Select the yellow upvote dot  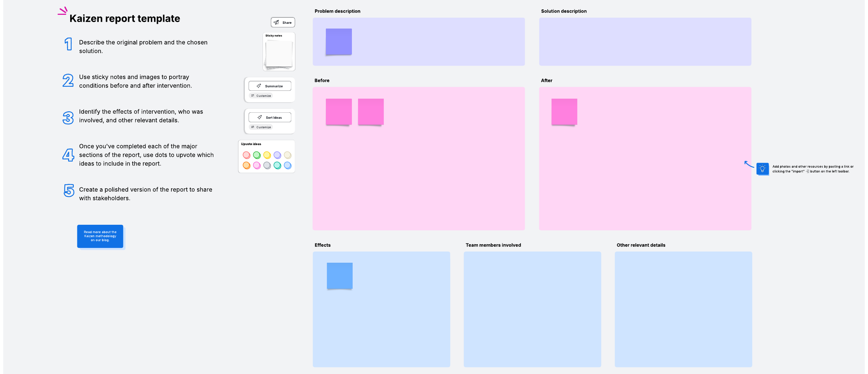pos(267,155)
